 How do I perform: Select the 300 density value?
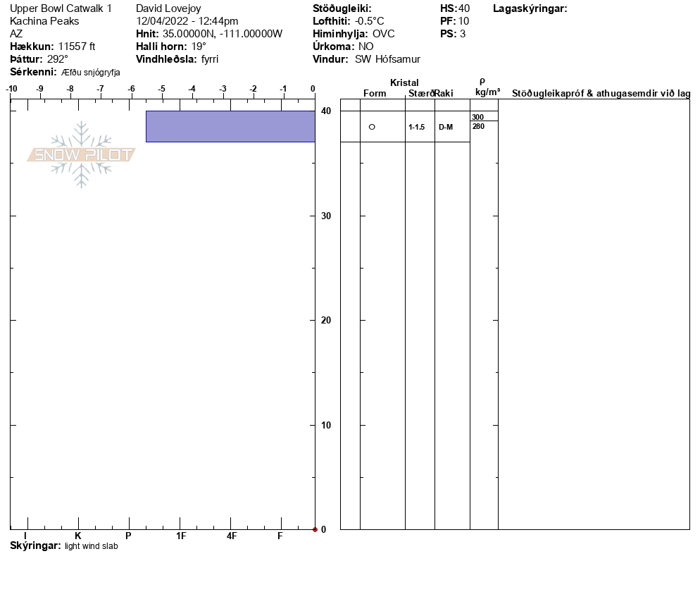pos(477,117)
